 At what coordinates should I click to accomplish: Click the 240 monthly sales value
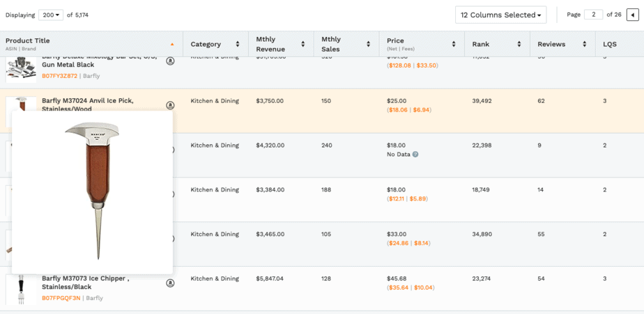tap(326, 146)
